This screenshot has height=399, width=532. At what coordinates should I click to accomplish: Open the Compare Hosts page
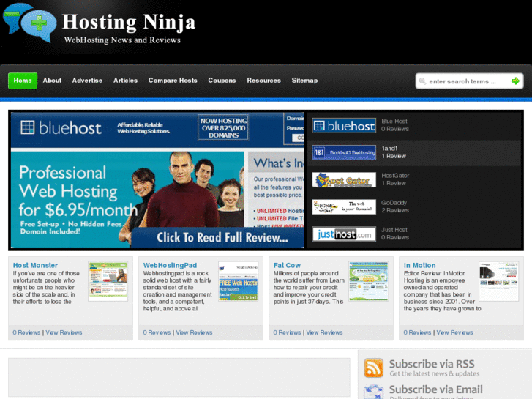[173, 81]
